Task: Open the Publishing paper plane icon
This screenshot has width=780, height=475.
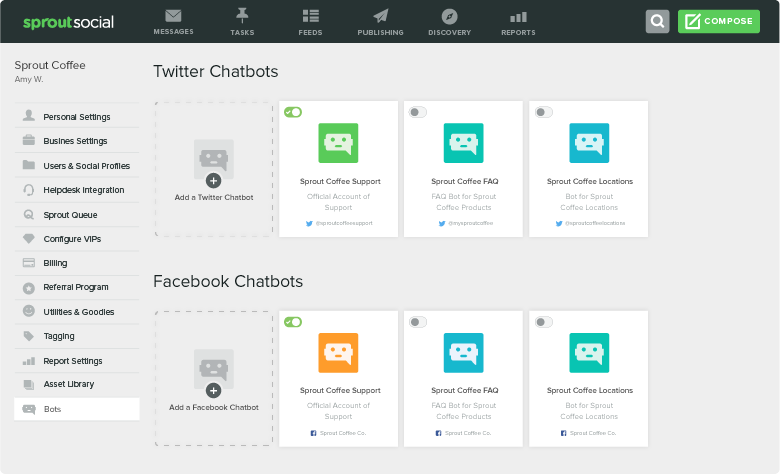Action: click(381, 16)
